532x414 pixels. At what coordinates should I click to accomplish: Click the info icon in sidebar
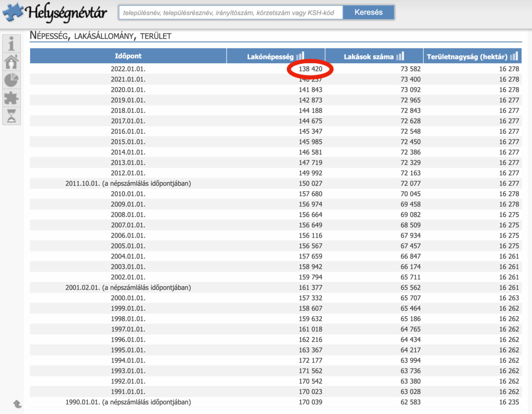click(11, 43)
